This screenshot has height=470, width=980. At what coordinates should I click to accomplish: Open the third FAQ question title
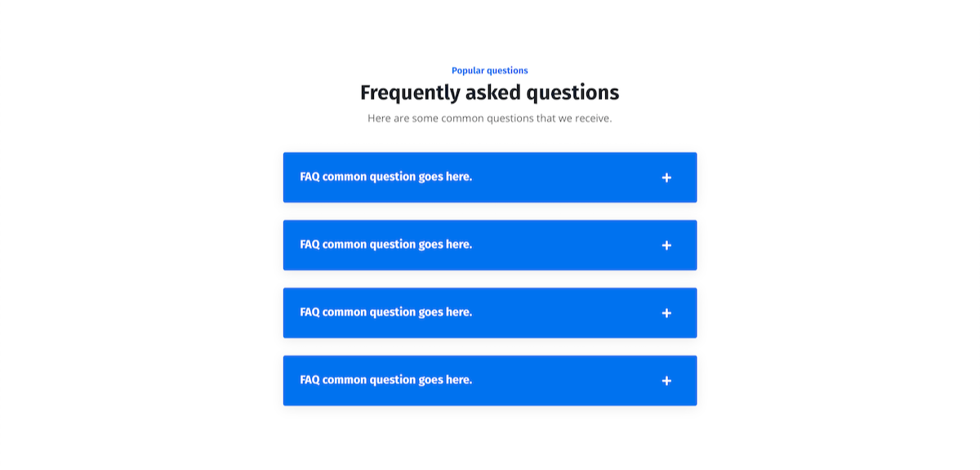(385, 312)
